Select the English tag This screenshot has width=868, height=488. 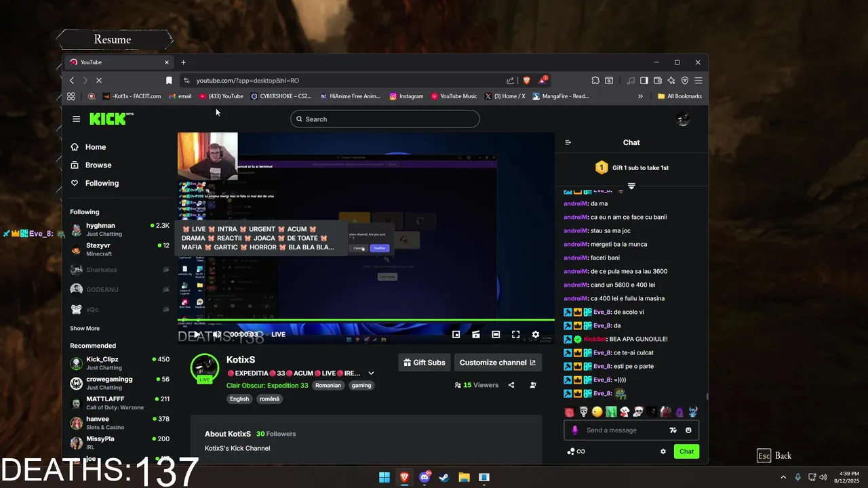point(239,399)
